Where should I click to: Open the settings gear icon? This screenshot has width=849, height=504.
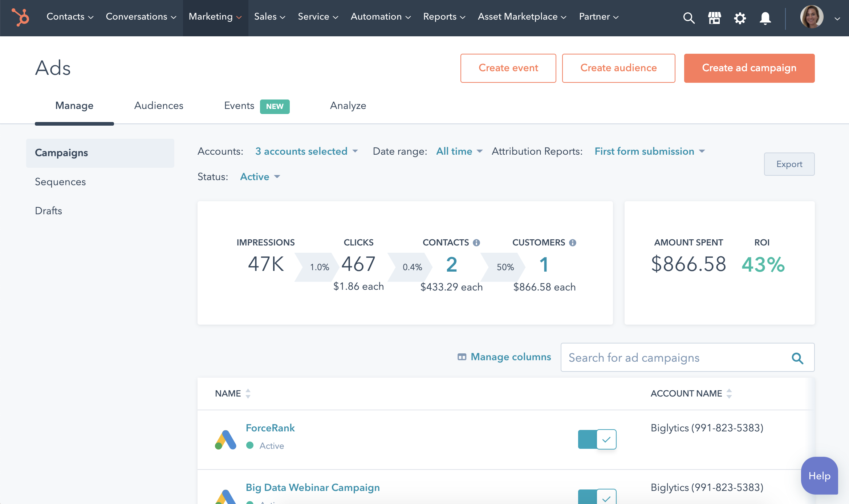point(739,17)
